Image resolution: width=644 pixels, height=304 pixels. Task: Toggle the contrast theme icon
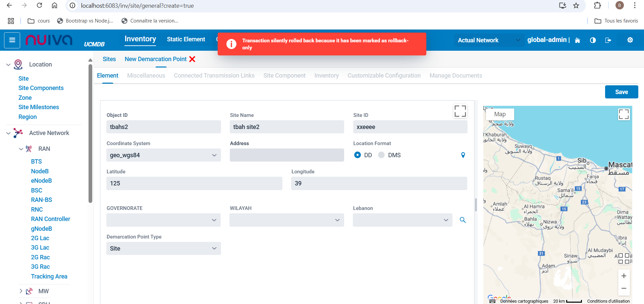[x=593, y=40]
